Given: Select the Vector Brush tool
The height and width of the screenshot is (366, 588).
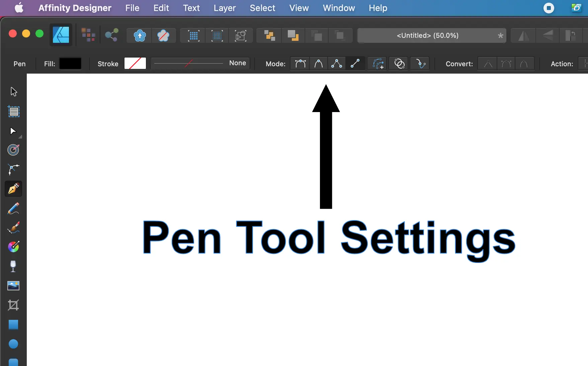Looking at the screenshot, I should click(x=13, y=227).
